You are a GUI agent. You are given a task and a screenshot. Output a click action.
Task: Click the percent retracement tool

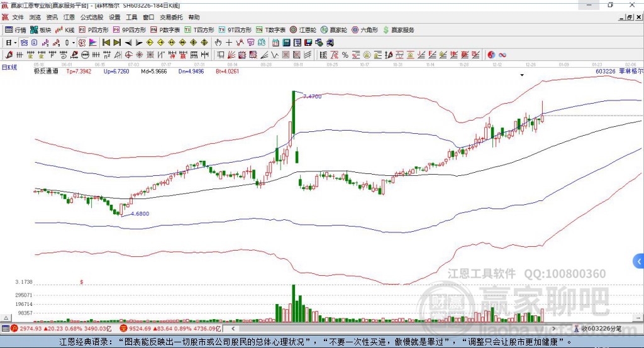[x=345, y=55]
